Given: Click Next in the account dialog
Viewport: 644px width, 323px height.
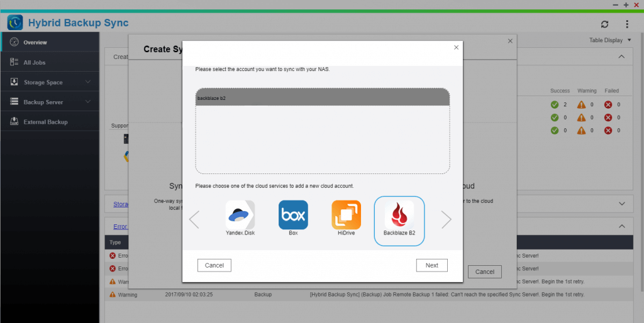Looking at the screenshot, I should 431,265.
